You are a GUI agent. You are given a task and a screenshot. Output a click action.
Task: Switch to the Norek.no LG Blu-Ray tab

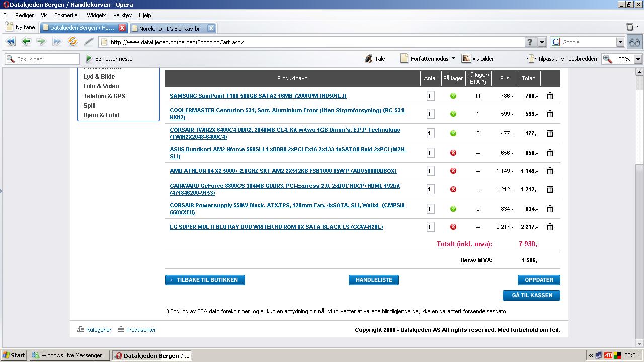(x=172, y=28)
